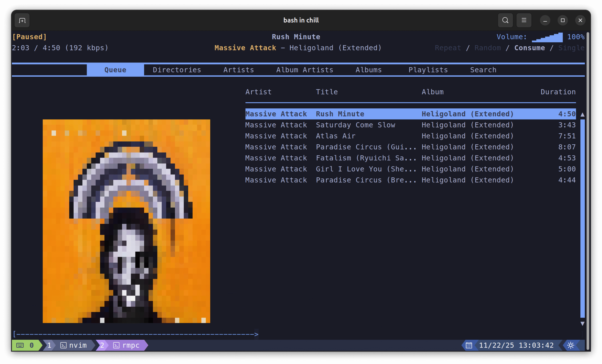Click the Heligoland album cover art
Viewport: 602px width, 364px height.
pos(126,221)
